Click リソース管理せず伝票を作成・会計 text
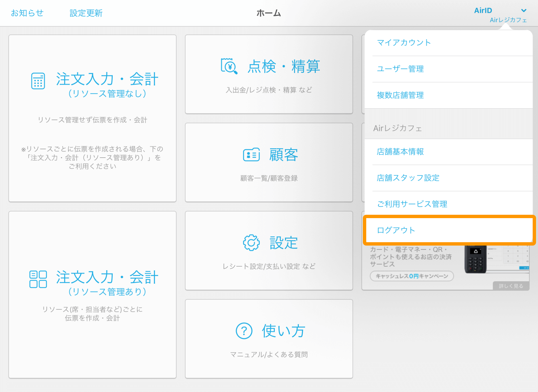 click(92, 120)
